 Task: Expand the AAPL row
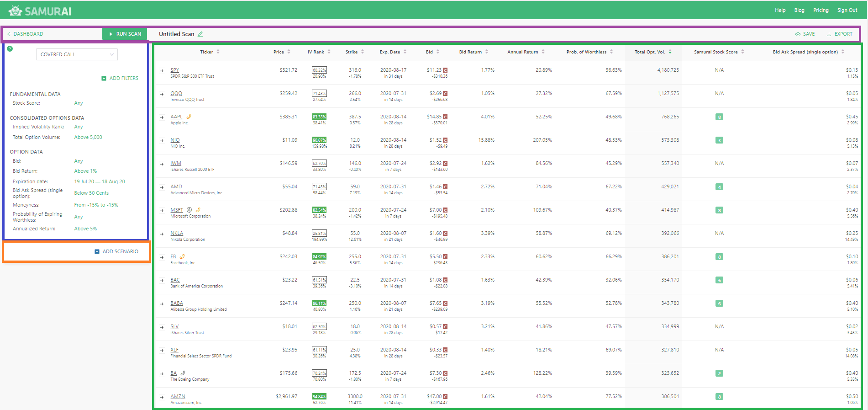(162, 117)
